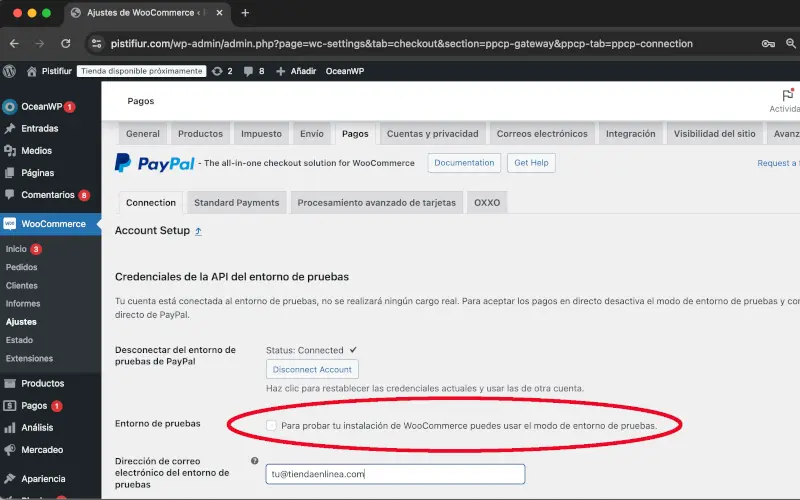This screenshot has width=800, height=500.
Task: Go to Estado submenu
Action: click(19, 340)
